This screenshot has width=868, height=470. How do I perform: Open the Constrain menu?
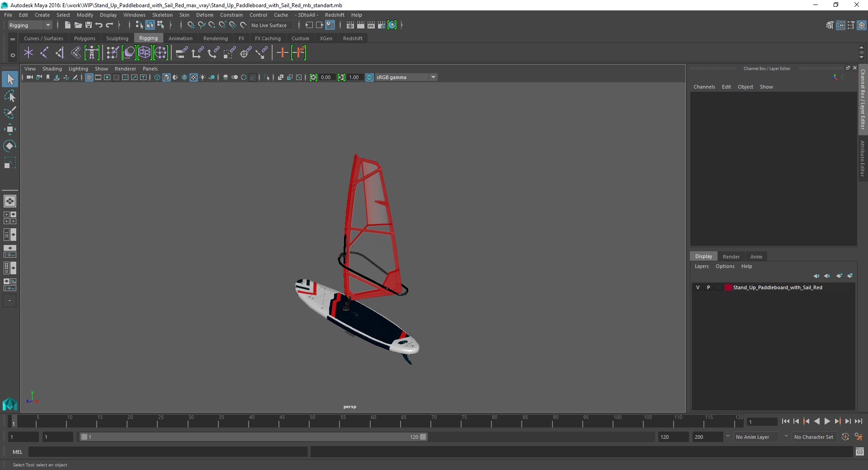point(231,15)
